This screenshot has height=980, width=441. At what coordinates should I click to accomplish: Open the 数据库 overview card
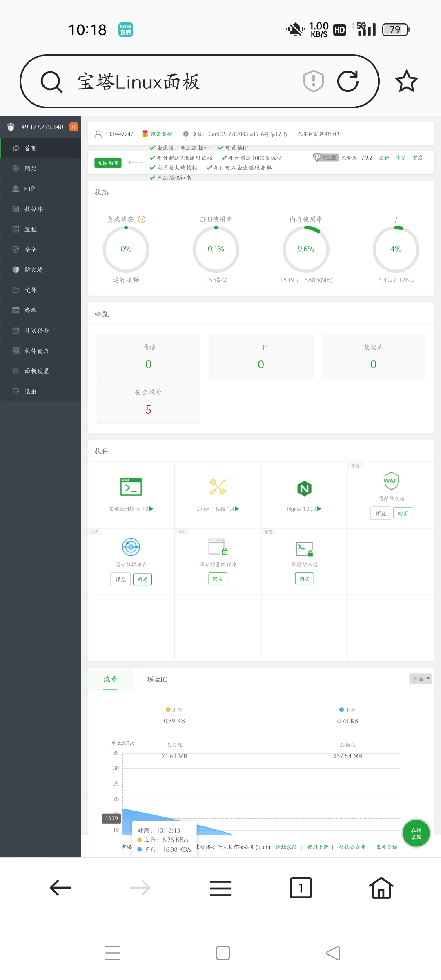374,356
